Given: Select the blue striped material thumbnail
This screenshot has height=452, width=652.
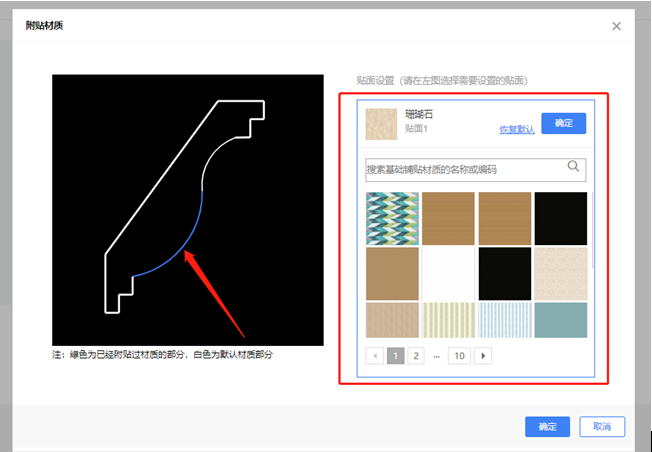Looking at the screenshot, I should (x=504, y=320).
